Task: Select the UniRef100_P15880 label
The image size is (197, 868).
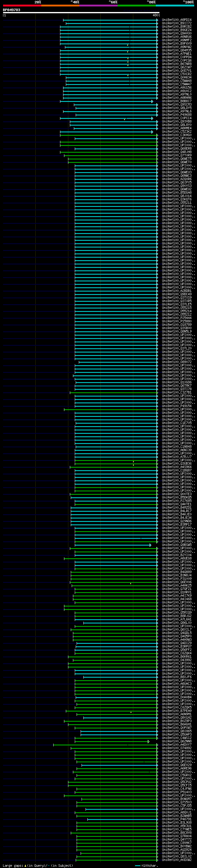Action: (177, 321)
